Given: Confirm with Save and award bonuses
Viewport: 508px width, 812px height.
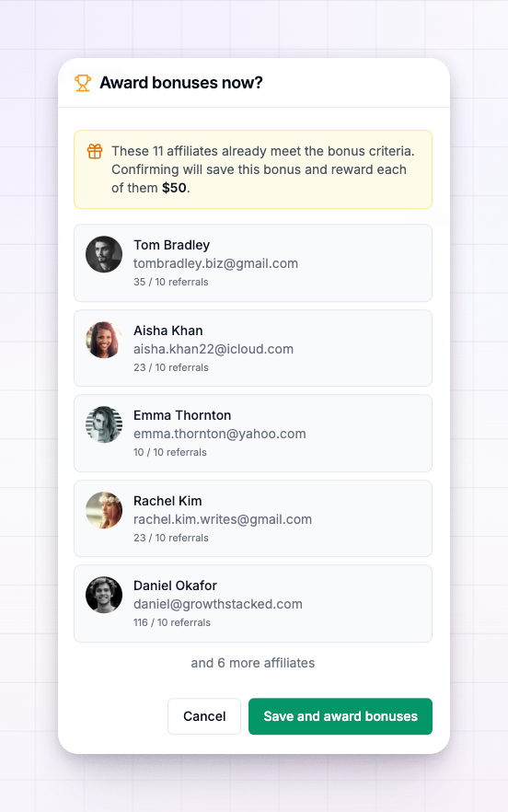Looking at the screenshot, I should pyautogui.click(x=341, y=716).
